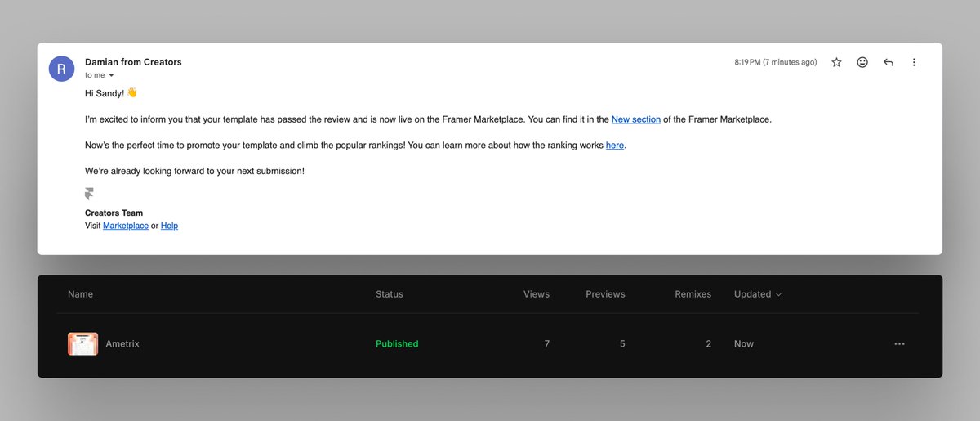The width and height of the screenshot is (980, 421).
Task: Click the Status column header
Action: click(390, 294)
